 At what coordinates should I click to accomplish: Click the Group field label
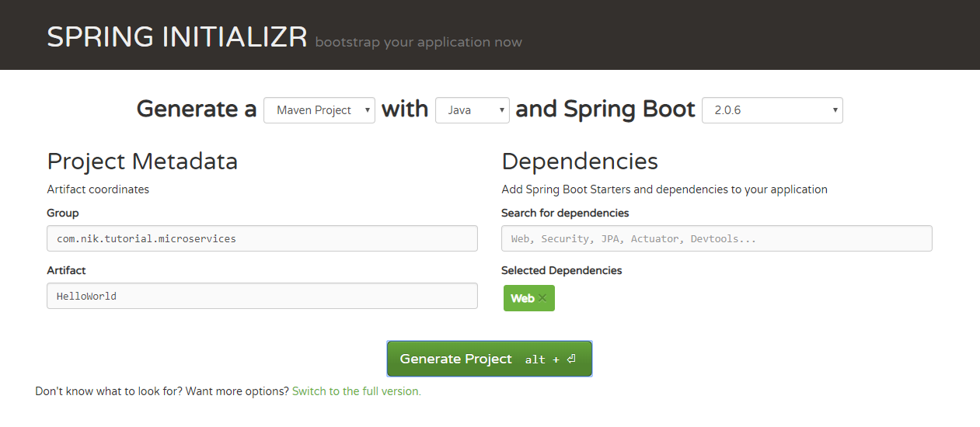pyautogui.click(x=63, y=213)
